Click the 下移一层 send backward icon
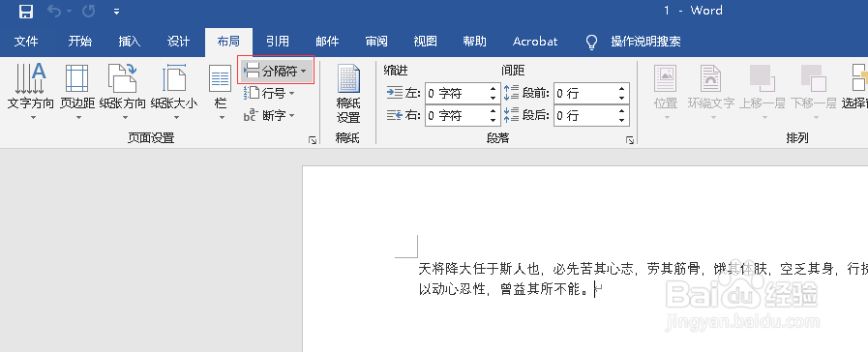This screenshot has height=352, width=868. click(x=813, y=78)
